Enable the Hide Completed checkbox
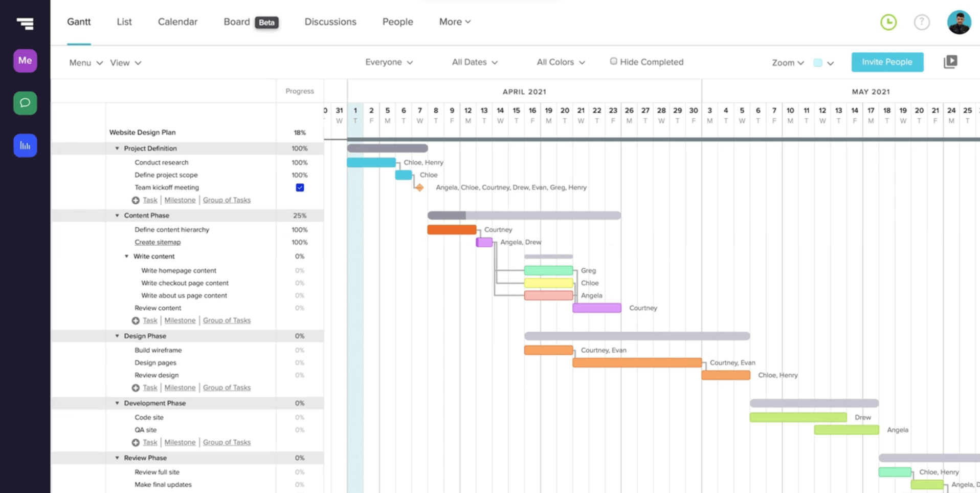 pos(613,61)
